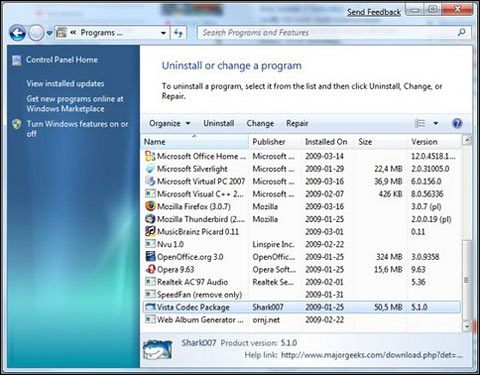This screenshot has width=480, height=375.
Task: Select the MusicBrainz Picard icon
Action: (150, 231)
